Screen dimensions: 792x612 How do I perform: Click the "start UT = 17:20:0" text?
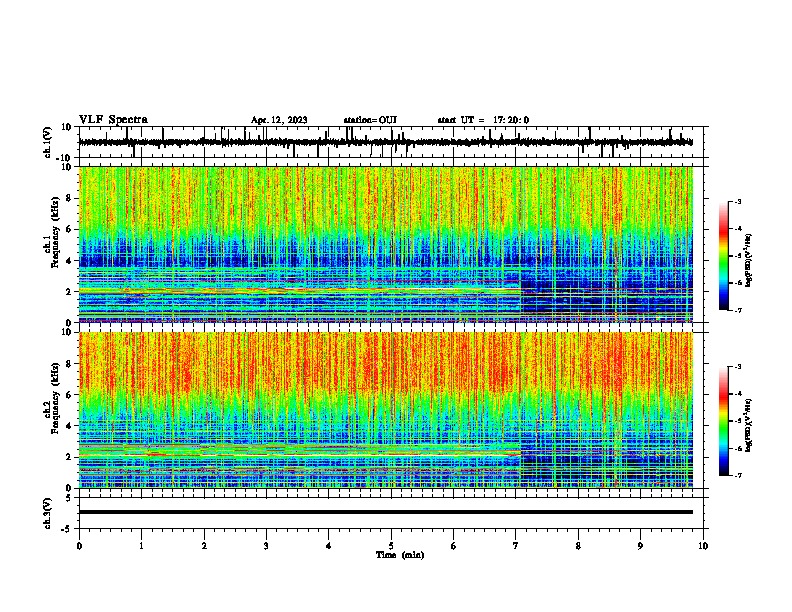point(483,120)
